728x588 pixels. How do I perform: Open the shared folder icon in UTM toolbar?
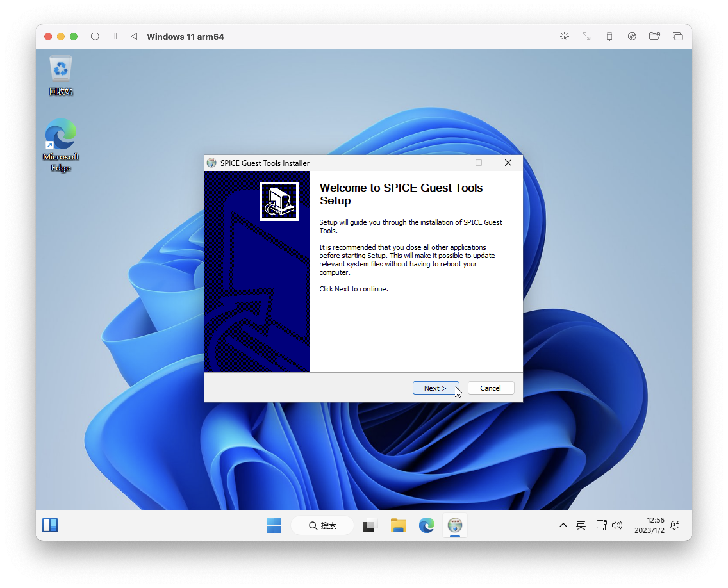pyautogui.click(x=655, y=36)
